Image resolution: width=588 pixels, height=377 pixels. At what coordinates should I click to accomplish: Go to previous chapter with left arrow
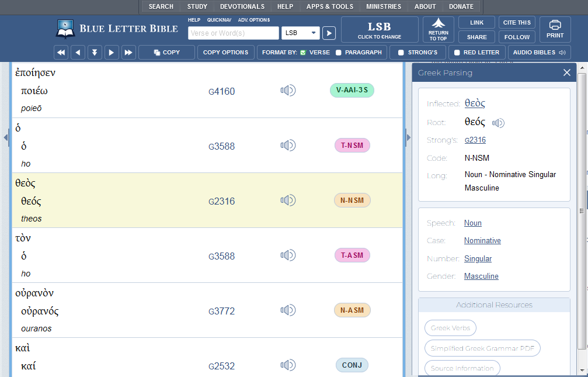(78, 53)
